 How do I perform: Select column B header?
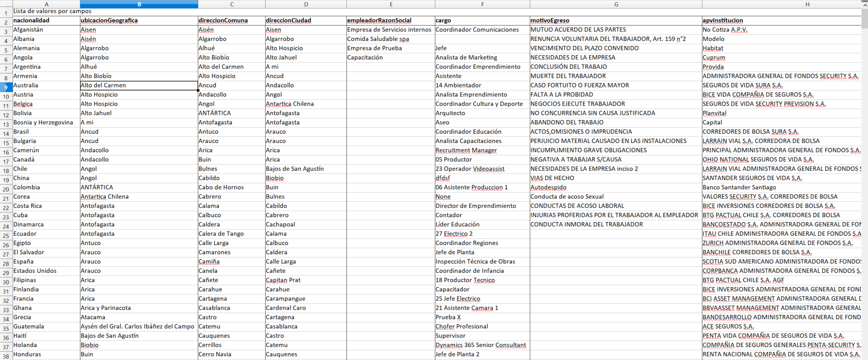tap(139, 4)
